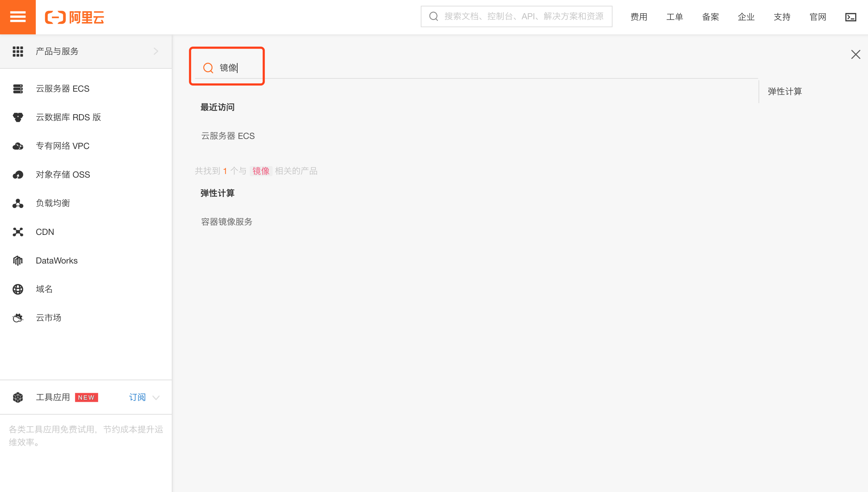Click the 云服务器 ECS server icon
Image resolution: width=868 pixels, height=492 pixels.
click(18, 89)
